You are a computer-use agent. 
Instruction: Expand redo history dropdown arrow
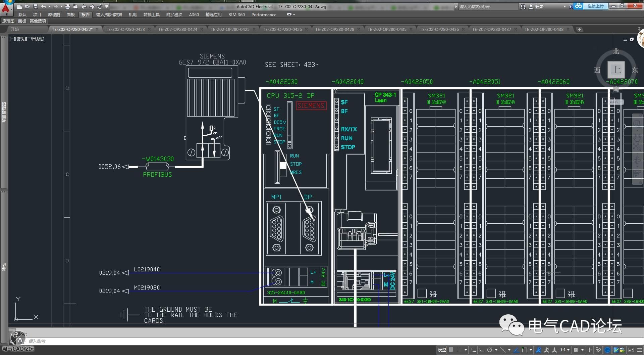61,6
